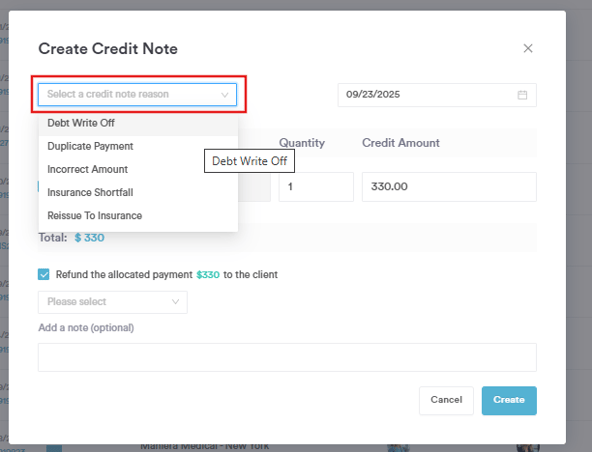Click the Total $ 330 value

pyautogui.click(x=89, y=238)
